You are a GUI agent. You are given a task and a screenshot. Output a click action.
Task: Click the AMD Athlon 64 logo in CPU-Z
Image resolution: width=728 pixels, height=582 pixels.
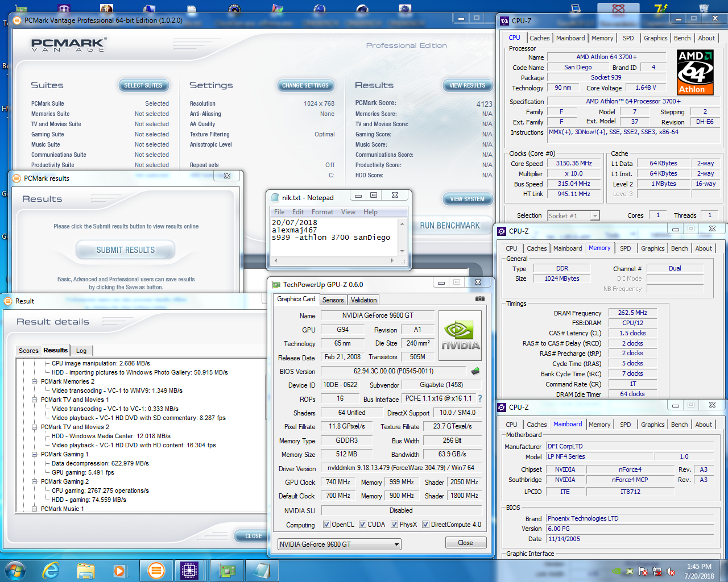click(695, 72)
